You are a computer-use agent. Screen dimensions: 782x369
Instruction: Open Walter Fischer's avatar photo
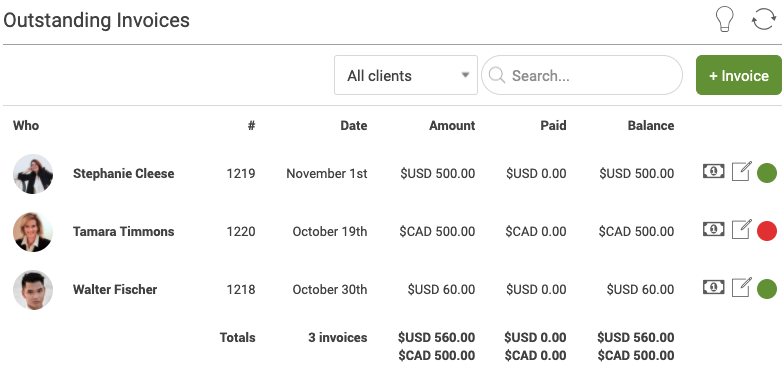click(x=33, y=289)
